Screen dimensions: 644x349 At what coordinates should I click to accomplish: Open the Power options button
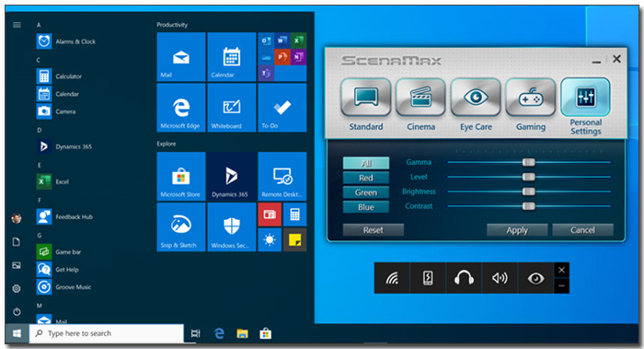pyautogui.click(x=17, y=312)
